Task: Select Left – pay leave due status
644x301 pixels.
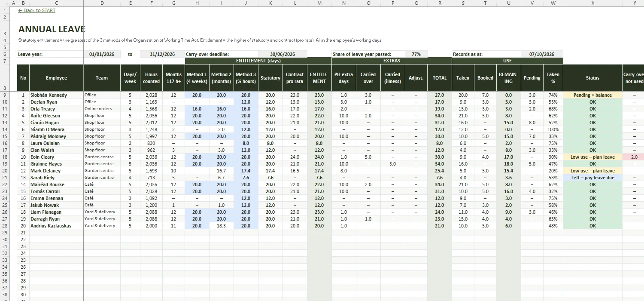Action: pos(592,178)
